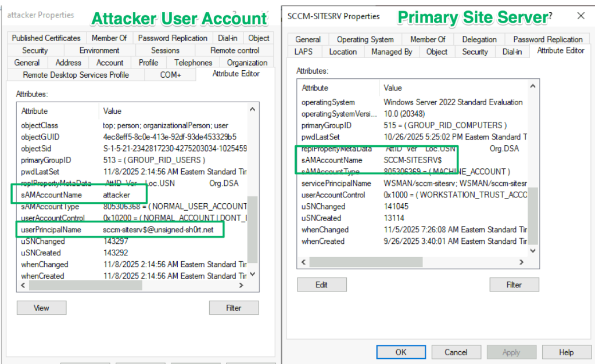Click the Edit button in SCCM-SITESRV Properties
Screen dimensions: 595x364
pyautogui.click(x=321, y=284)
